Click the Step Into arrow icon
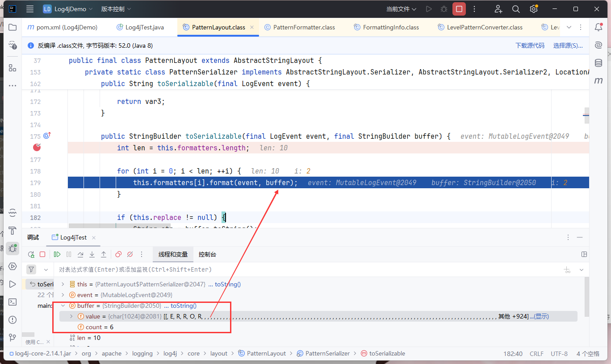 tap(92, 254)
